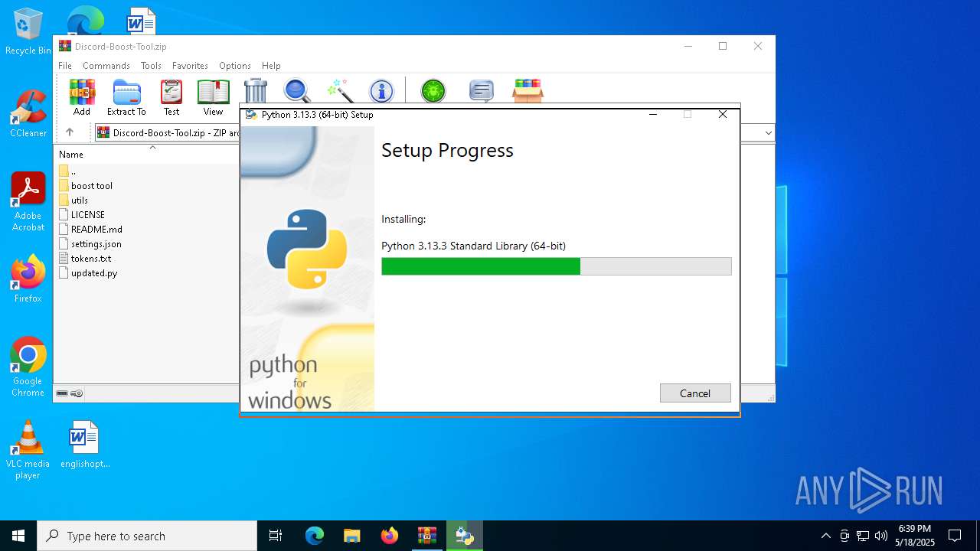
Task: Click the Name column header
Action: (71, 155)
